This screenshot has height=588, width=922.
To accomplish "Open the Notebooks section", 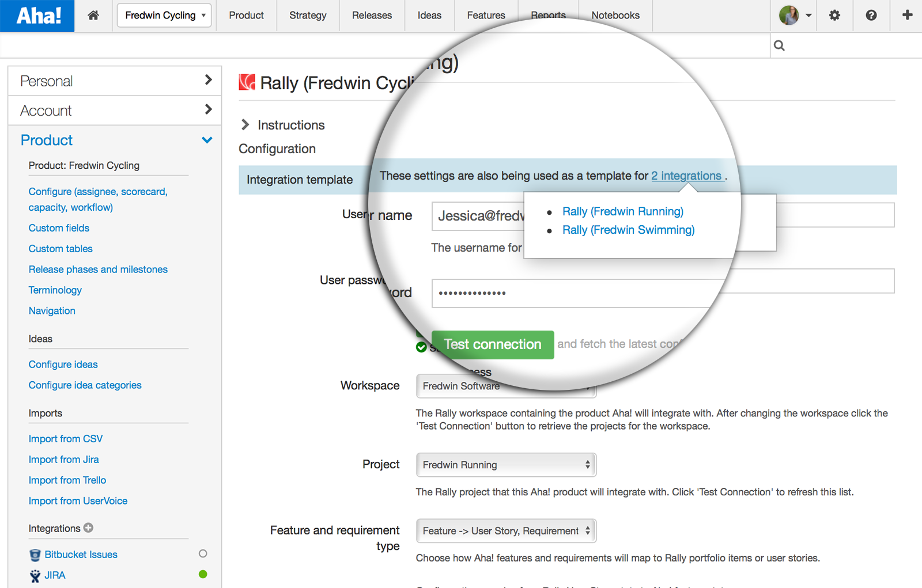I will click(615, 16).
